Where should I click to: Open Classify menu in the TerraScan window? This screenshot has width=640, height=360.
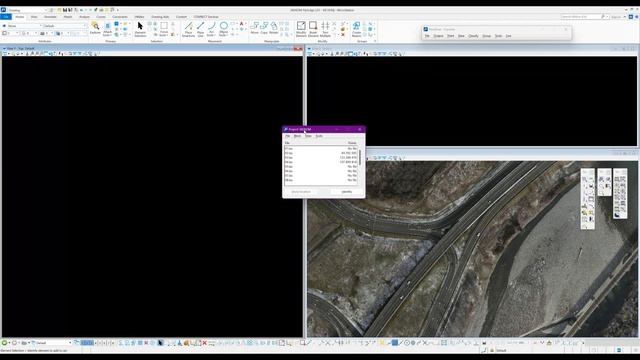pos(473,36)
